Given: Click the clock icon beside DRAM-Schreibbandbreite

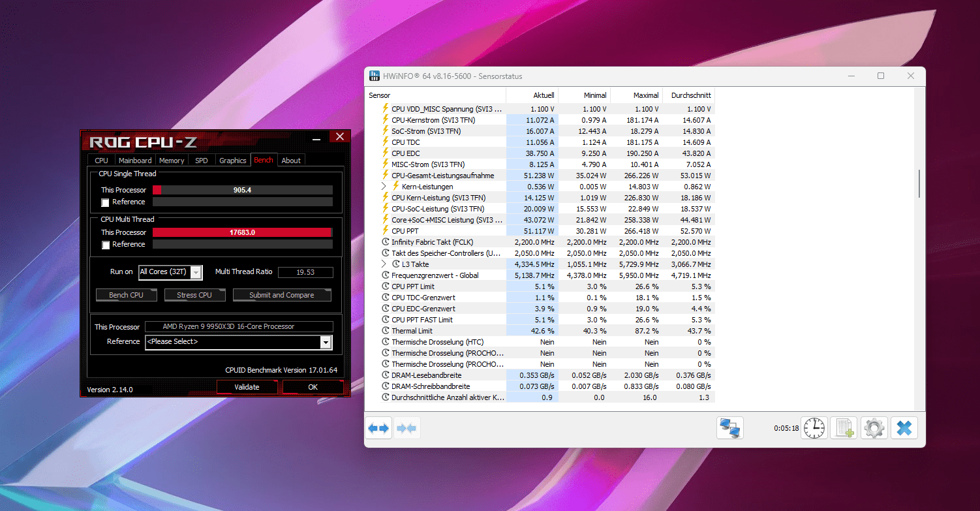Looking at the screenshot, I should 386,386.
